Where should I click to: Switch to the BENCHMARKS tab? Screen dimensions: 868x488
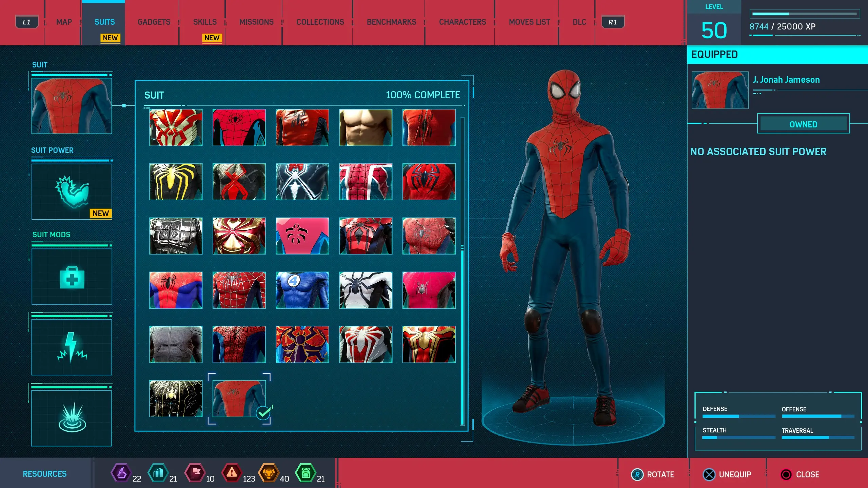pyautogui.click(x=391, y=22)
